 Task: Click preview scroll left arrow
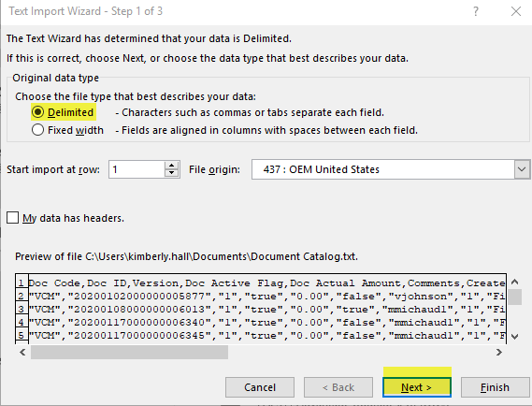(x=22, y=353)
